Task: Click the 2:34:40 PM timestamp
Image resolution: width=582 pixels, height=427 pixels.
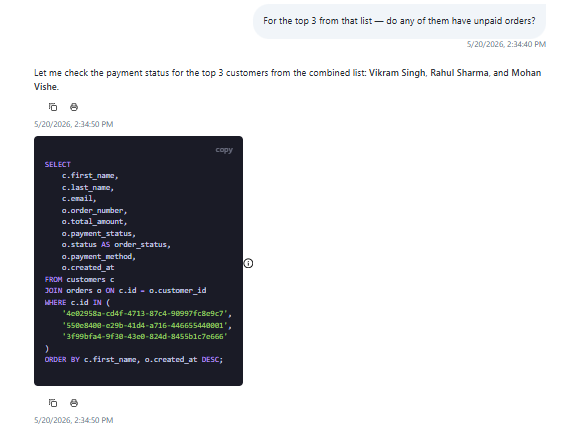Action: click(506, 44)
